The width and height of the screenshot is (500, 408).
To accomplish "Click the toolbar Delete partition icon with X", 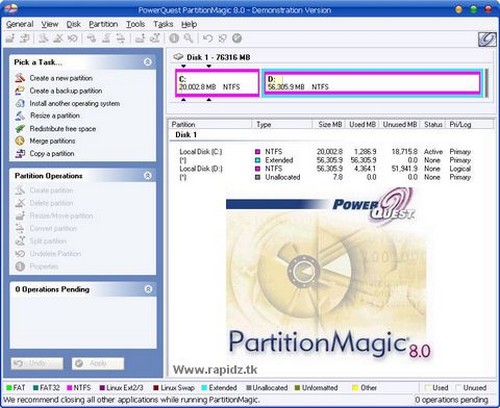I will point(58,38).
